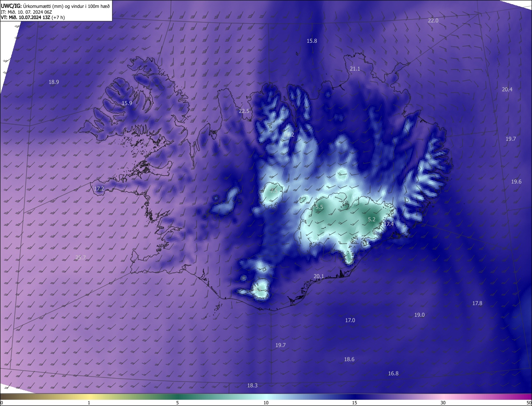Select the map value 20.4
The width and height of the screenshot is (532, 406).
[507, 89]
